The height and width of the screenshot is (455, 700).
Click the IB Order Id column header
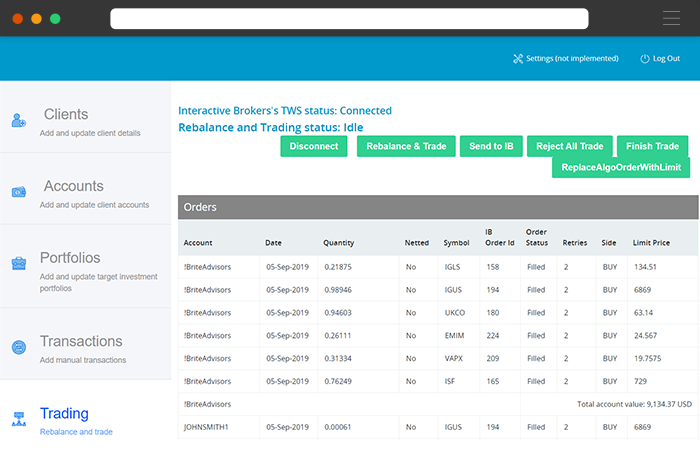[500, 238]
